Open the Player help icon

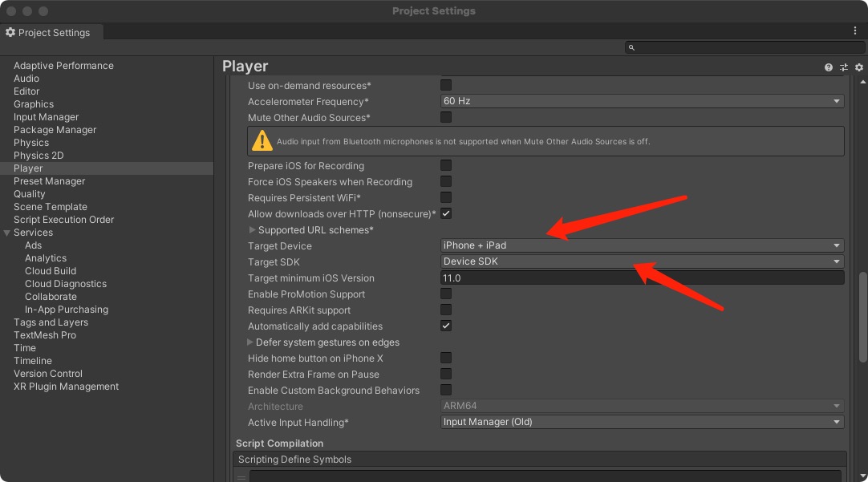828,67
